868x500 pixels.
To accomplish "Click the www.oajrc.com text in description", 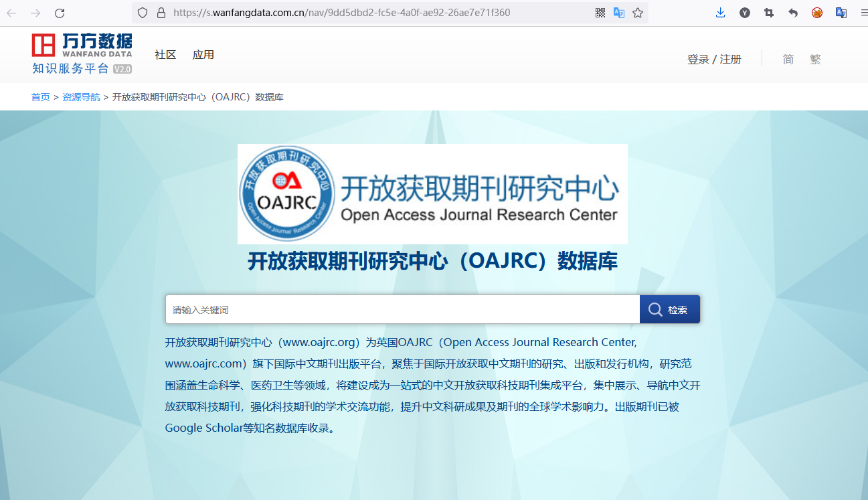I will coord(203,363).
